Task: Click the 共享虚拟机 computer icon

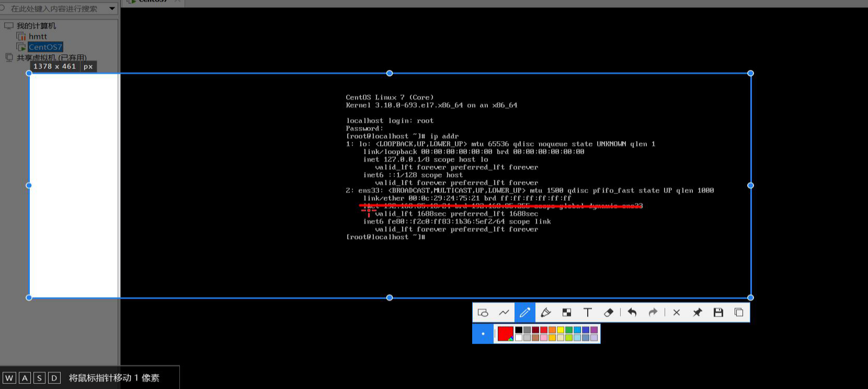Action: (9, 58)
